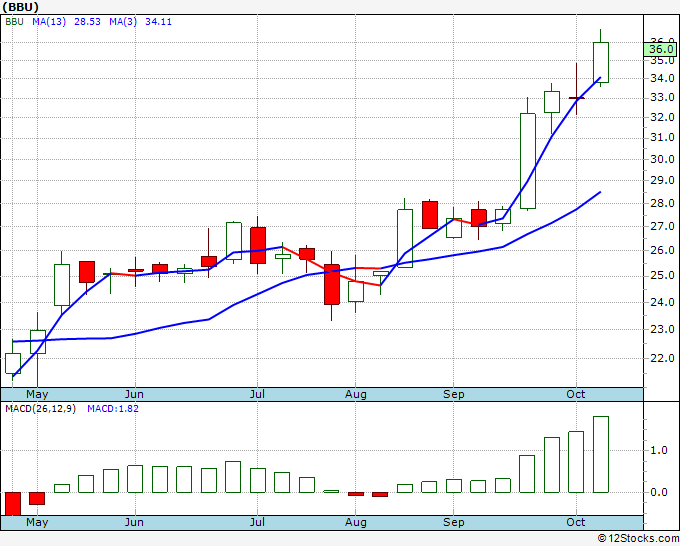Click the 28.53 moving average value
The height and width of the screenshot is (546, 680).
coord(87,22)
